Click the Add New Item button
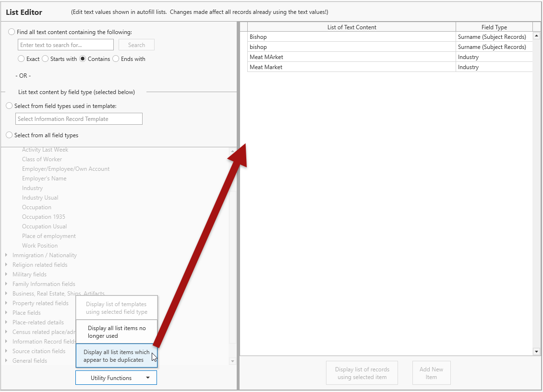Image resolution: width=543 pixels, height=392 pixels. (431, 373)
